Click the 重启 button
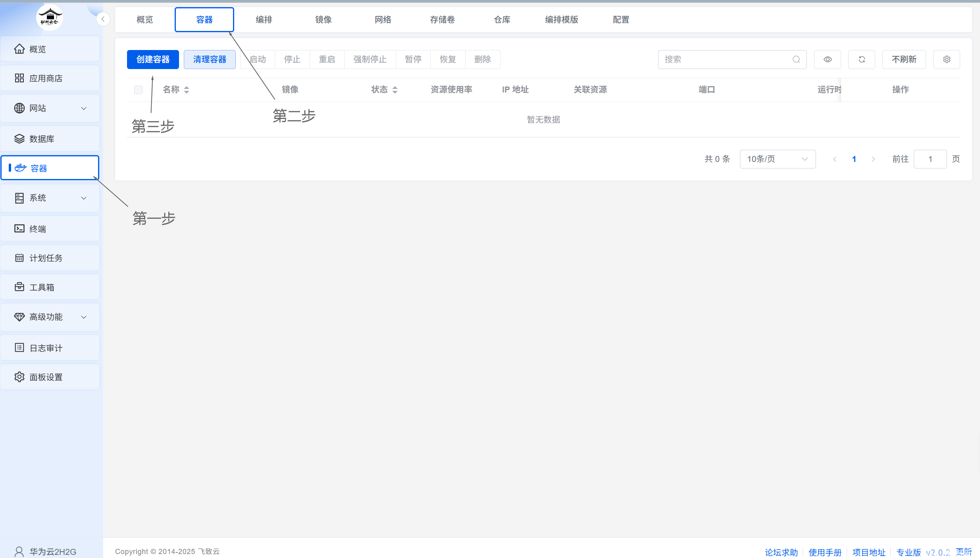Screen dimensions: 980x558 pyautogui.click(x=327, y=60)
